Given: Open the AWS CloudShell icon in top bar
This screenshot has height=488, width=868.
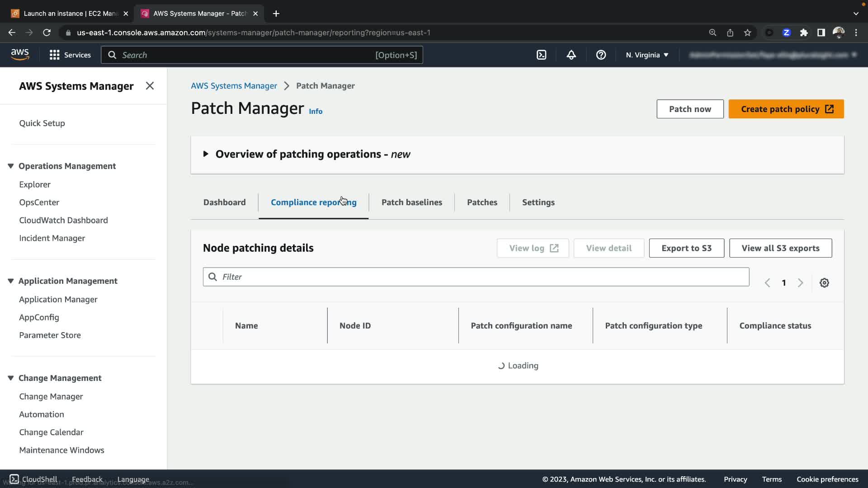Looking at the screenshot, I should [541, 55].
